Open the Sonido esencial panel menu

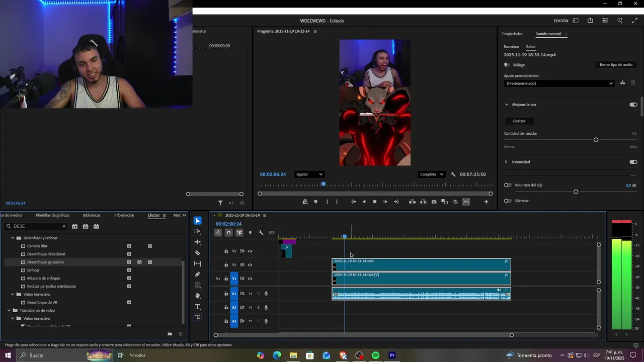(x=566, y=34)
